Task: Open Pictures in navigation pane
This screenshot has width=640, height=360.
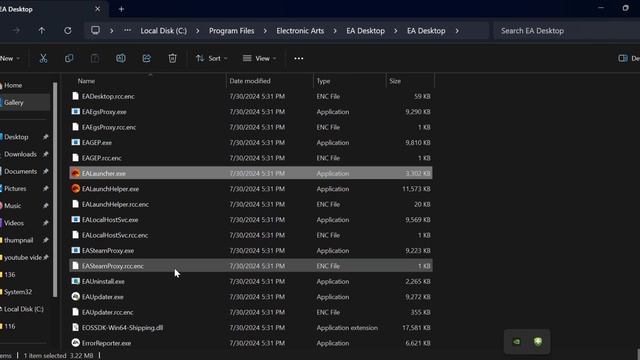Action: (15, 188)
